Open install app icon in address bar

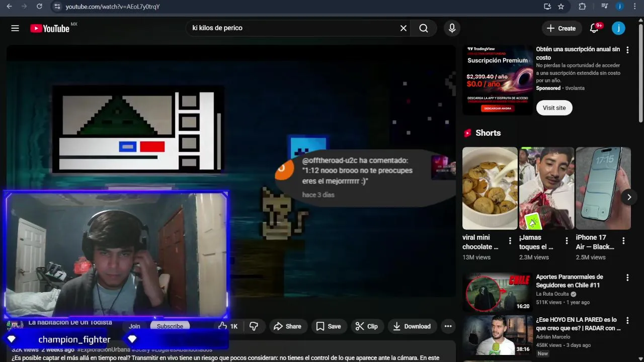547,7
